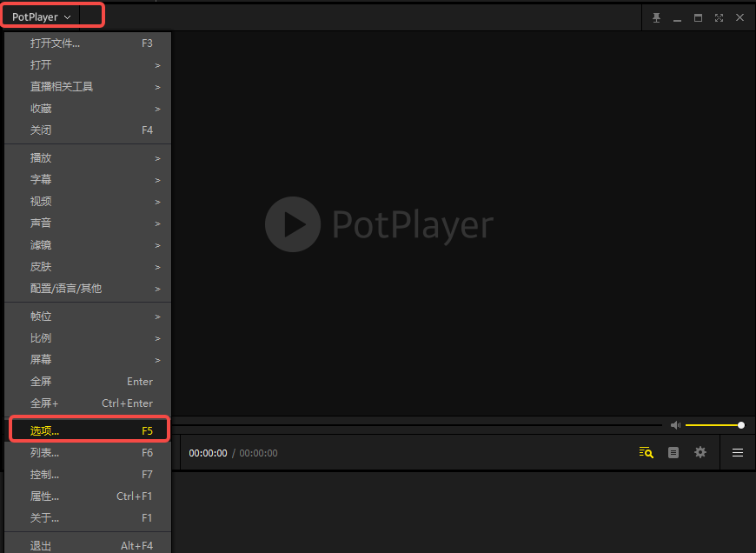Expand the 播放 submenu
This screenshot has width=756, height=553.
click(87, 158)
